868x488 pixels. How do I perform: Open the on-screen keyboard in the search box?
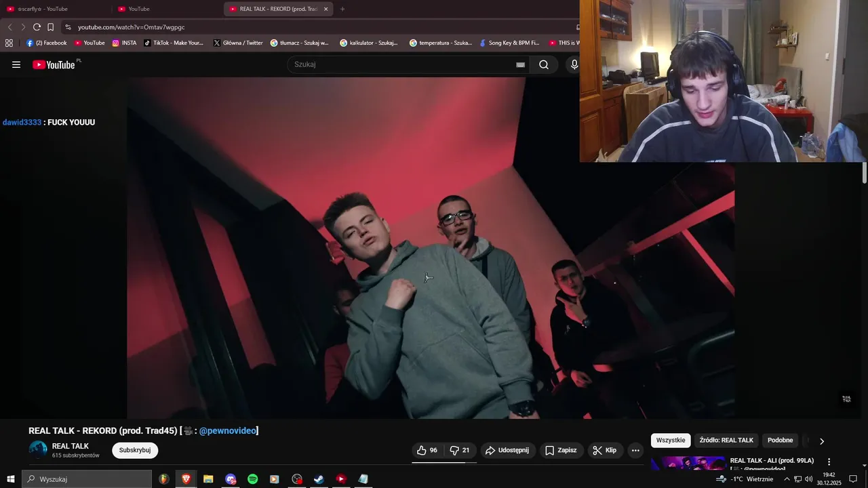tap(520, 64)
